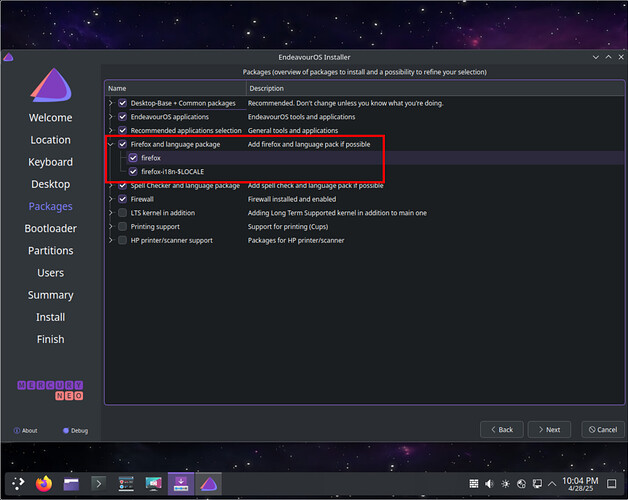Go to the Partitions step
628x500 pixels.
50,251
